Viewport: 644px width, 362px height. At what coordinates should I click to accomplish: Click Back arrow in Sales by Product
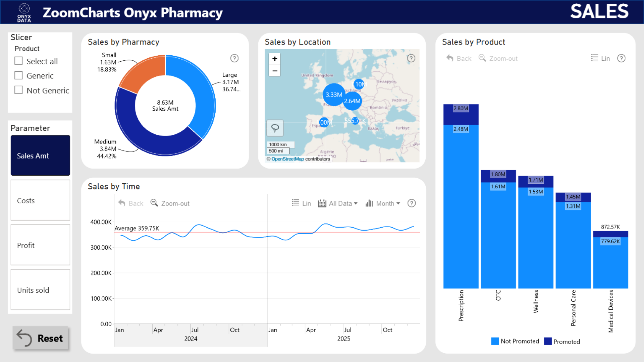pyautogui.click(x=450, y=58)
